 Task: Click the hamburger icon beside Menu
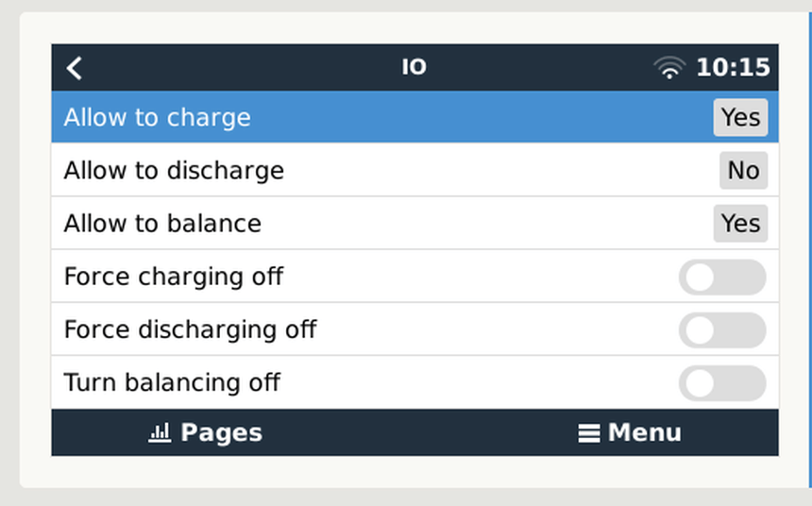pos(589,433)
